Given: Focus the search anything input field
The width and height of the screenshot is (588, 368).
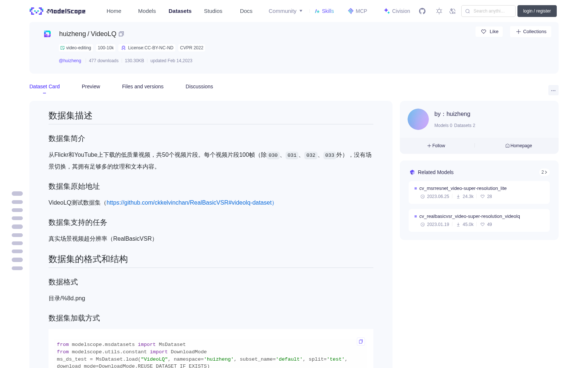Looking at the screenshot, I should (488, 11).
